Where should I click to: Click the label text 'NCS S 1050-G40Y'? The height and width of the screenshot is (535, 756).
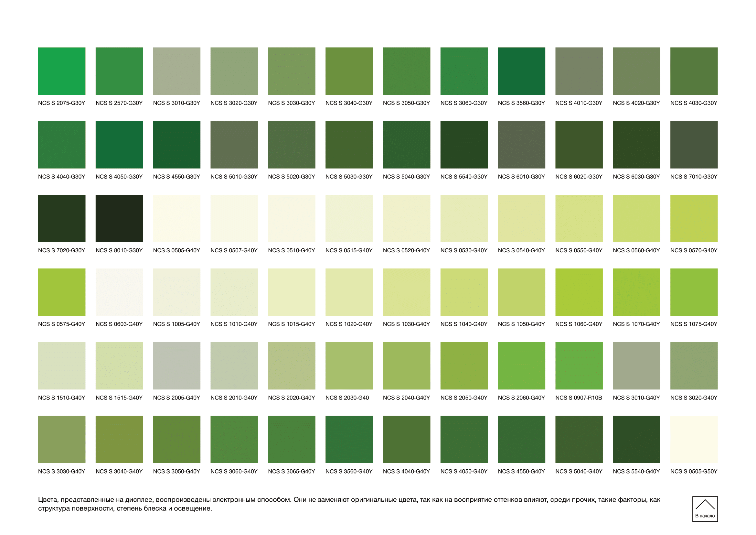pyautogui.click(x=521, y=324)
